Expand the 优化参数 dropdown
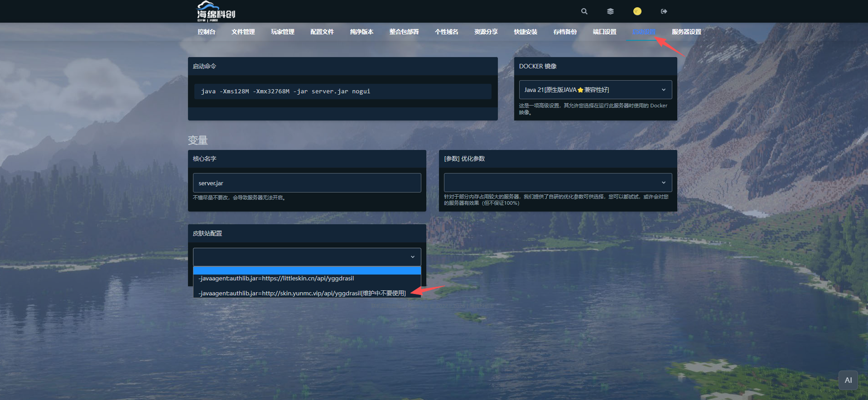Viewport: 868px width, 400px height. click(x=557, y=183)
